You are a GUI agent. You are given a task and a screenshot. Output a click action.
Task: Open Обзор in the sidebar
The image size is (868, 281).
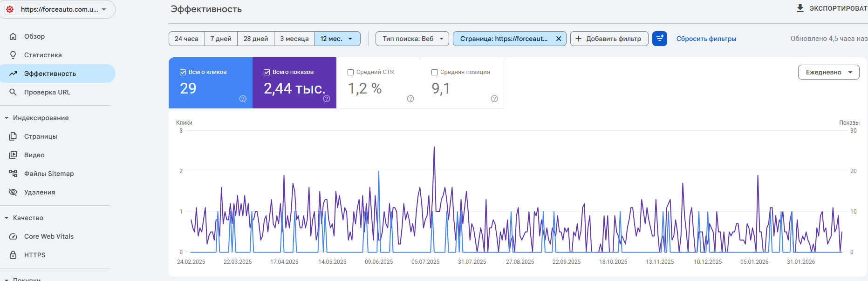tap(34, 36)
